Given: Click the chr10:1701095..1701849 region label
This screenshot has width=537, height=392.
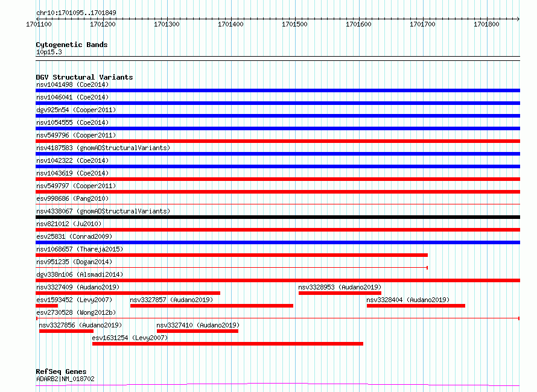Looking at the screenshot, I should coord(76,13).
